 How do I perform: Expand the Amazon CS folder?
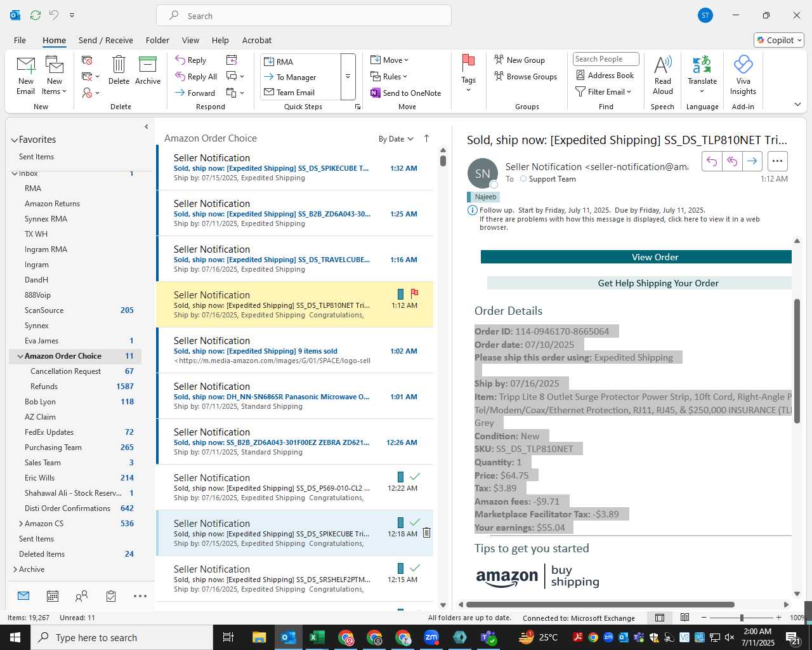(x=20, y=524)
